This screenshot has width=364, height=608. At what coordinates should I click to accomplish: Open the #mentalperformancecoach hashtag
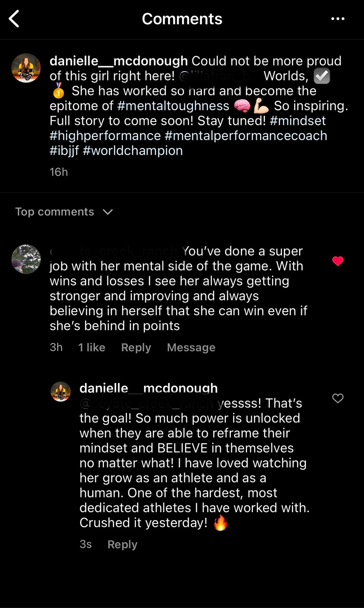pos(246,136)
